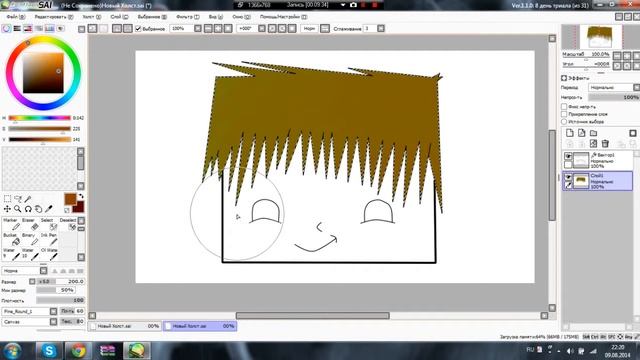
Task: Select the eyedropper color picker tool
Action: [x=49, y=209]
